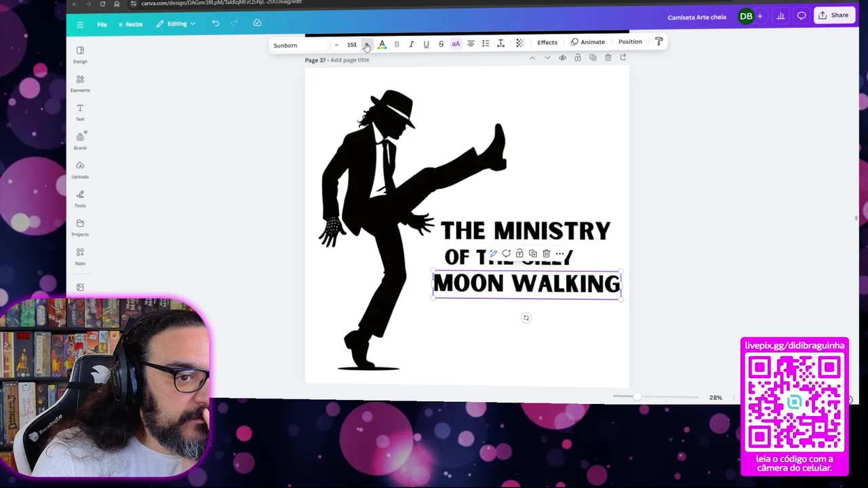Screen dimensions: 868x488
Task: Open the Elements panel
Action: 80,83
